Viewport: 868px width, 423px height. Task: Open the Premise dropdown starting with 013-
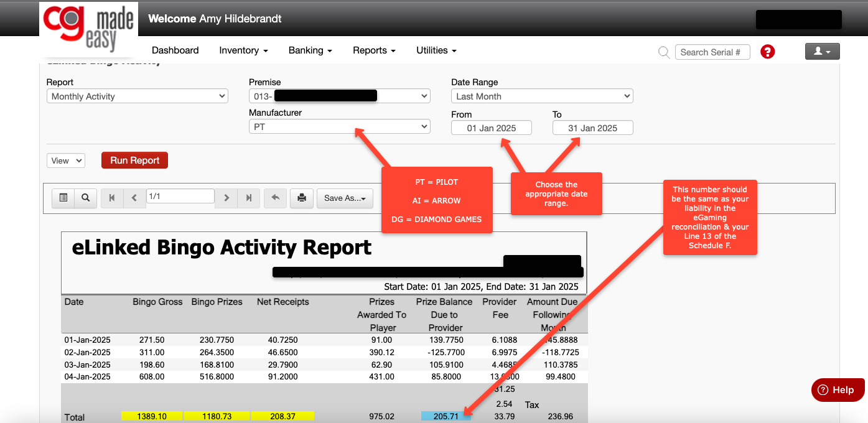tap(340, 96)
